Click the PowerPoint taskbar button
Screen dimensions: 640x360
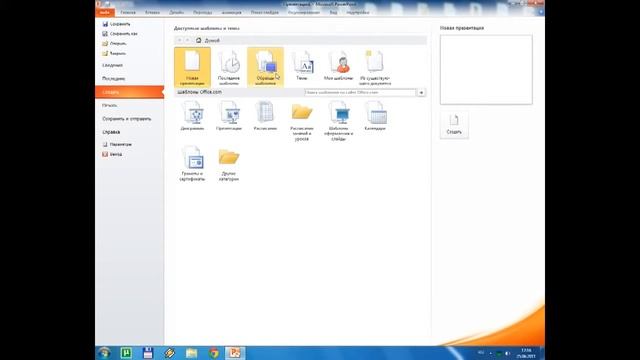click(x=235, y=353)
